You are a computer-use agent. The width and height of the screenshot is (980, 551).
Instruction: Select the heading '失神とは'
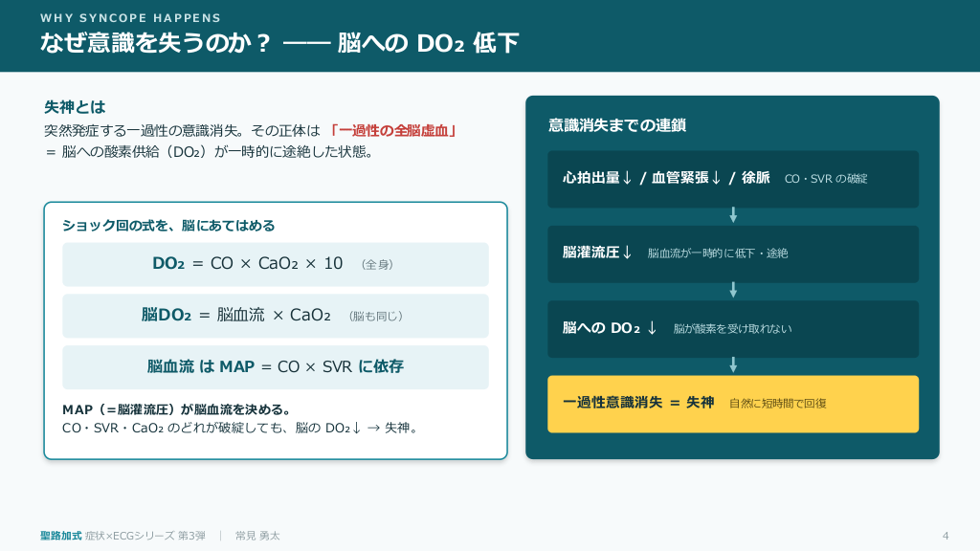75,107
